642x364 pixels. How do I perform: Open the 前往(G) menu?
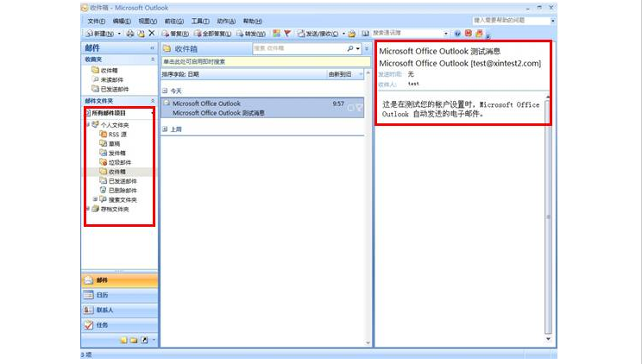coord(173,21)
